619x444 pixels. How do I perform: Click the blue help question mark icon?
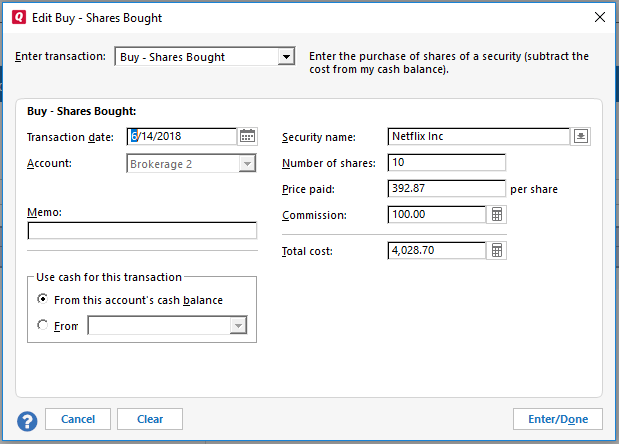[27, 419]
